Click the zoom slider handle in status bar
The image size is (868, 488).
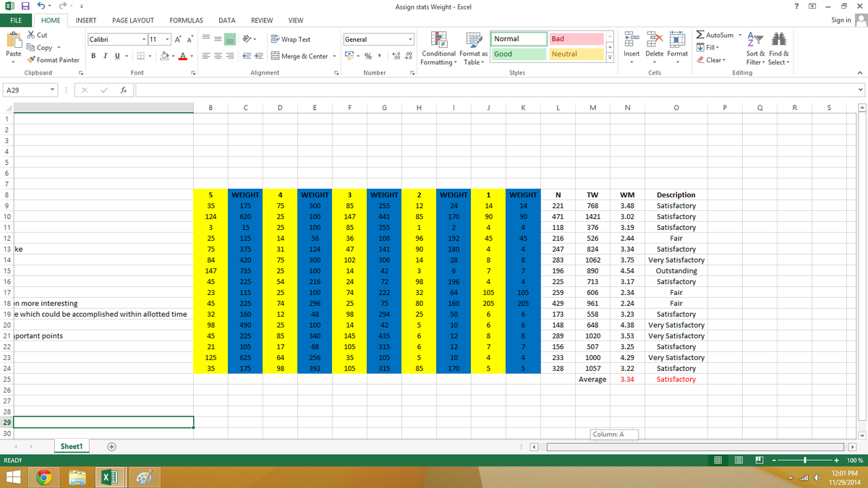[805, 461]
